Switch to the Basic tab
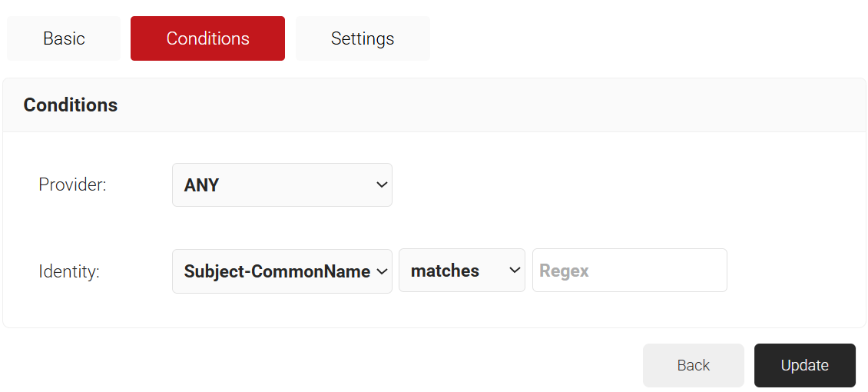 click(64, 38)
